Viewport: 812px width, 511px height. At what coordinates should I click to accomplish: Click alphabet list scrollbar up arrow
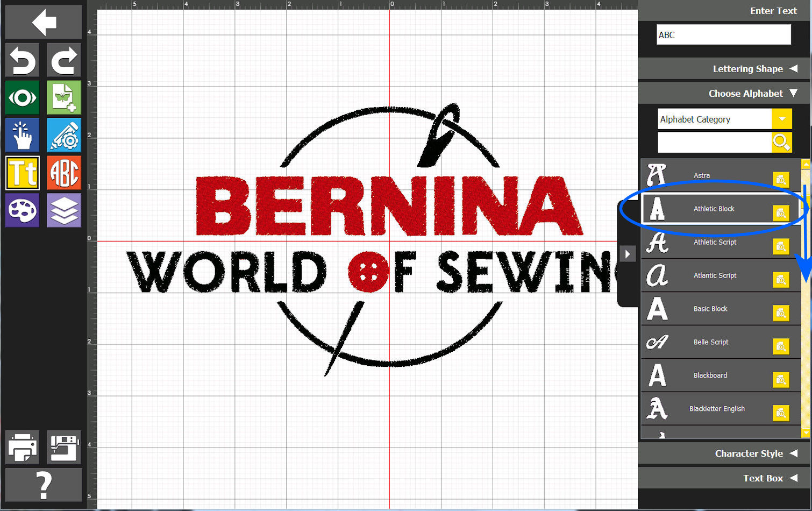pos(806,164)
